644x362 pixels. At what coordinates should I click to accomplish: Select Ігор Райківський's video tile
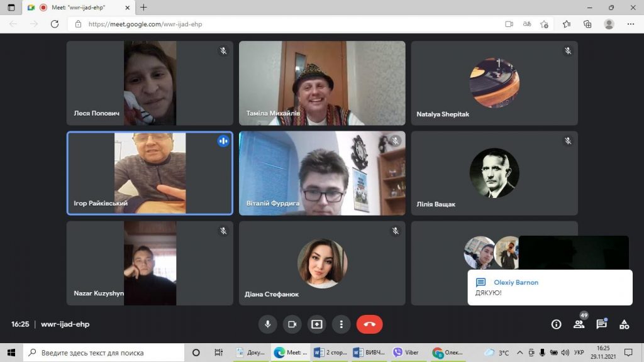[150, 173]
